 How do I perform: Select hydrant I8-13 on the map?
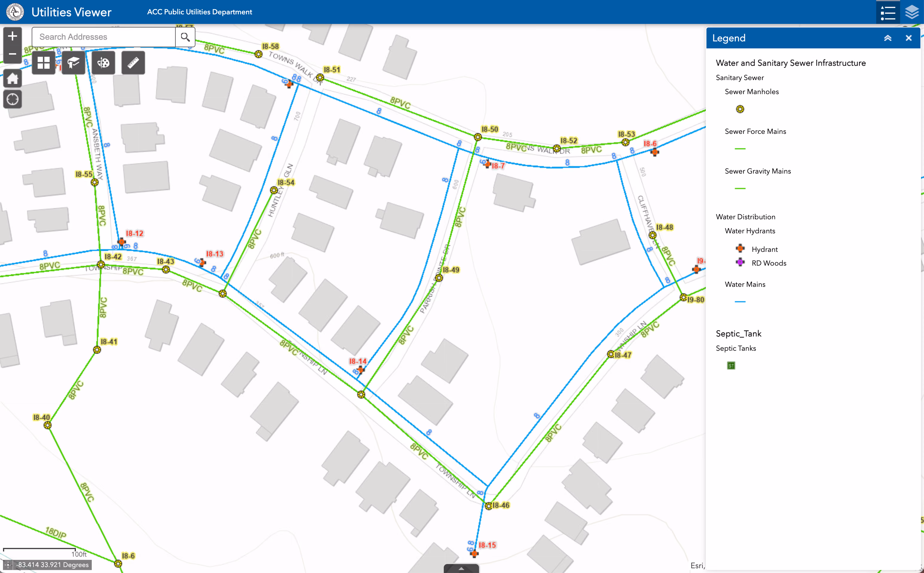[202, 262]
